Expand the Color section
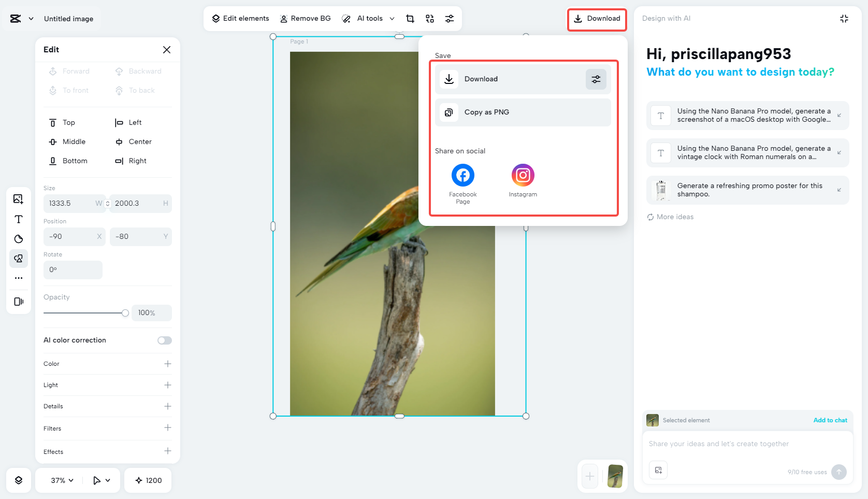 [168, 364]
